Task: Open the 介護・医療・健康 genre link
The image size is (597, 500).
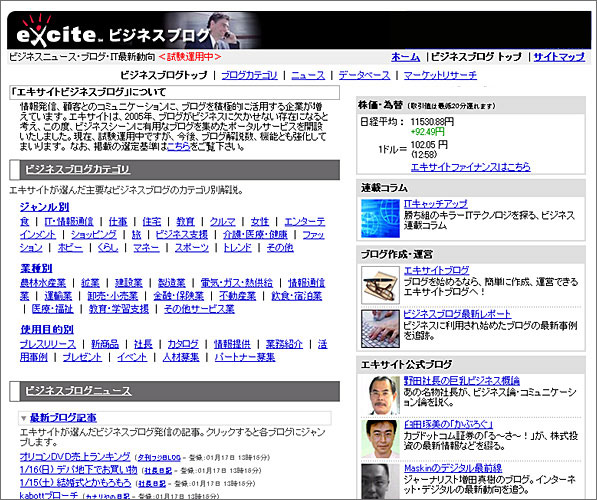Action: (255, 235)
